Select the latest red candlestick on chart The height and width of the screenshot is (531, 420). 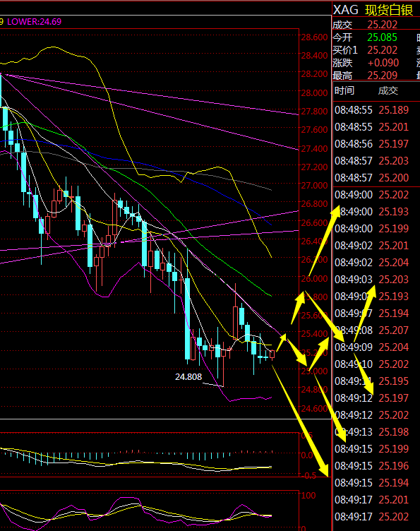tap(272, 354)
